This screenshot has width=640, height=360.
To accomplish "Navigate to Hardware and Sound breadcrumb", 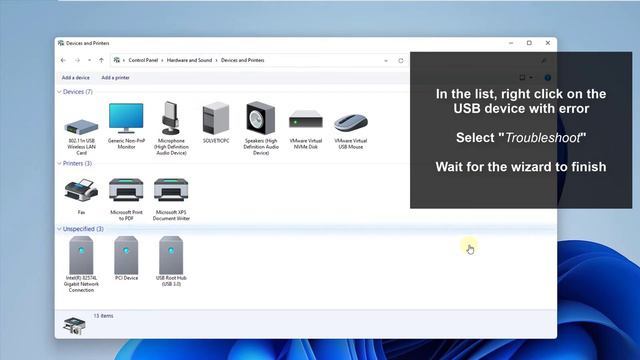I will (x=189, y=60).
